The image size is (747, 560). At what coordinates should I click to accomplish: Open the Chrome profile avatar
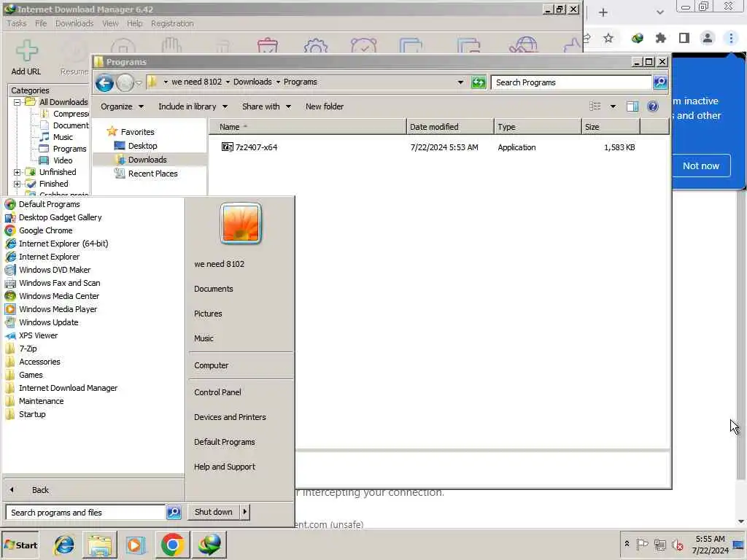[708, 38]
